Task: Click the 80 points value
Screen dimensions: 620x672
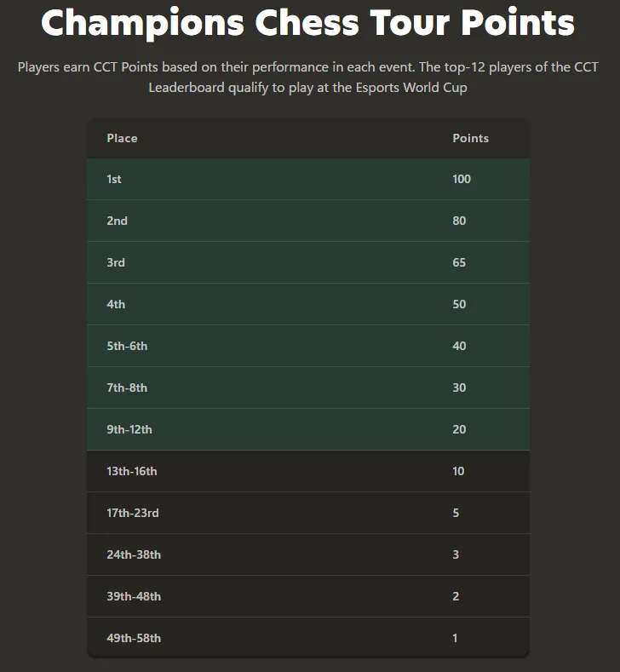Action: point(459,221)
